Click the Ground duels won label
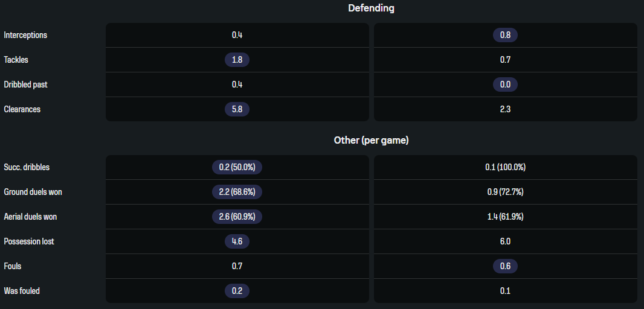The height and width of the screenshot is (309, 644). pos(33,192)
